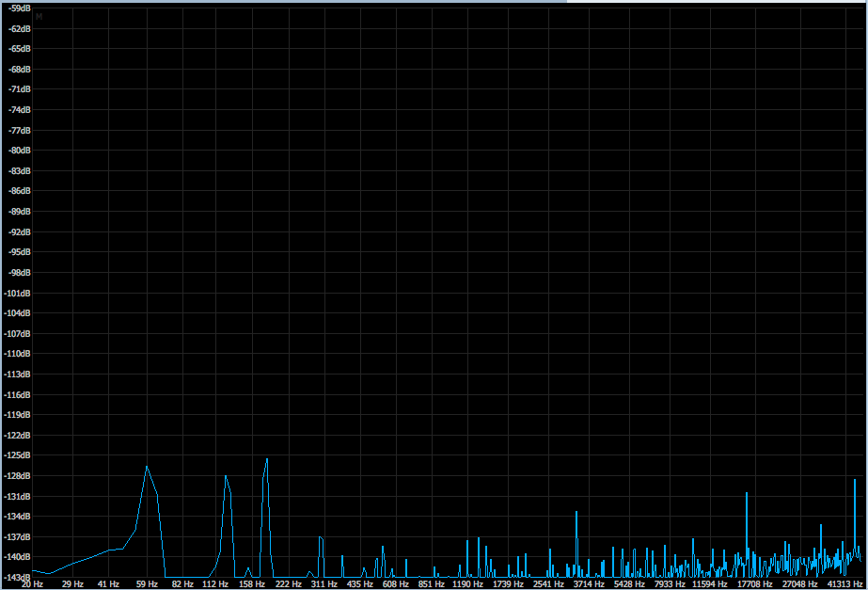This screenshot has height=590, width=868.
Task: Select the 311 Hz frequency label
Action: pyautogui.click(x=324, y=584)
